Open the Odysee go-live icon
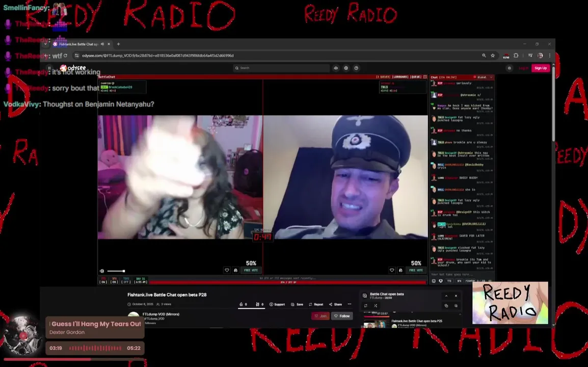Screen dimensions: 588x367 click(346, 68)
